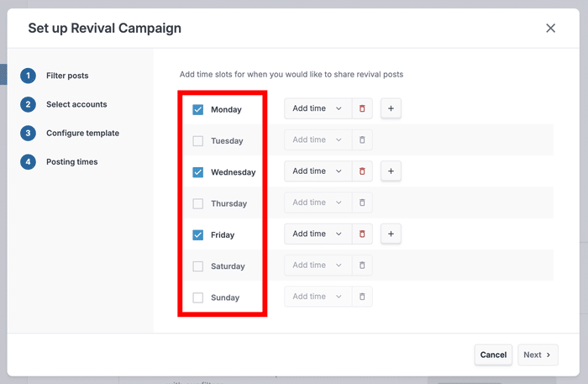The height and width of the screenshot is (384, 588).
Task: Open the Configure template step
Action: (81, 133)
